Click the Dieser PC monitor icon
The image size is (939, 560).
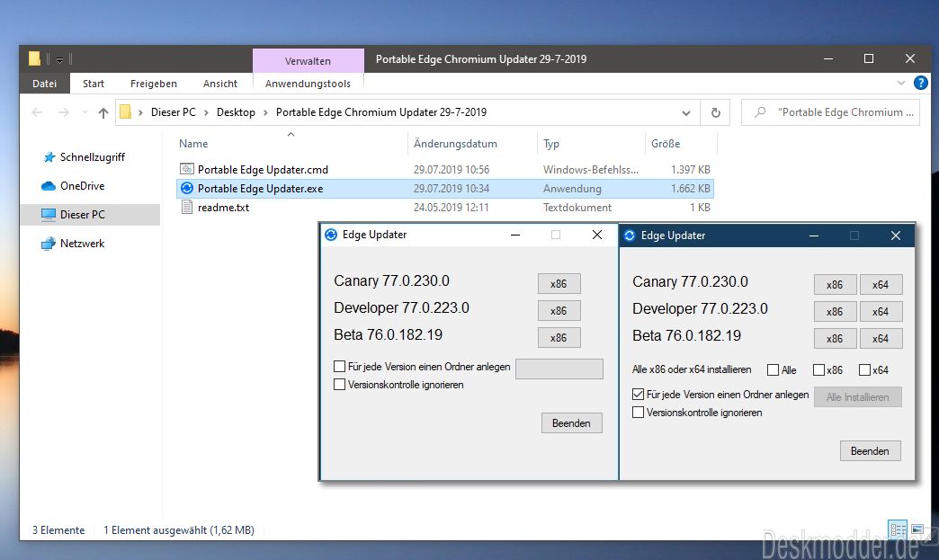click(x=49, y=214)
